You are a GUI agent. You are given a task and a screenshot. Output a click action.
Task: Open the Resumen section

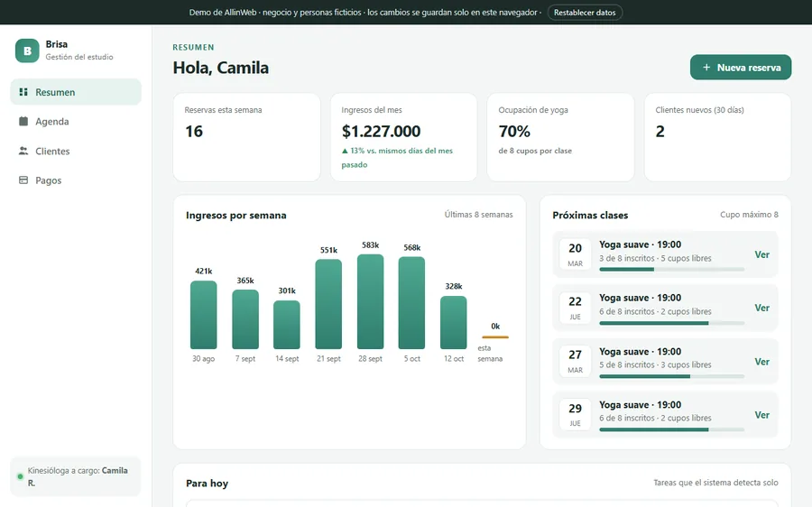76,92
